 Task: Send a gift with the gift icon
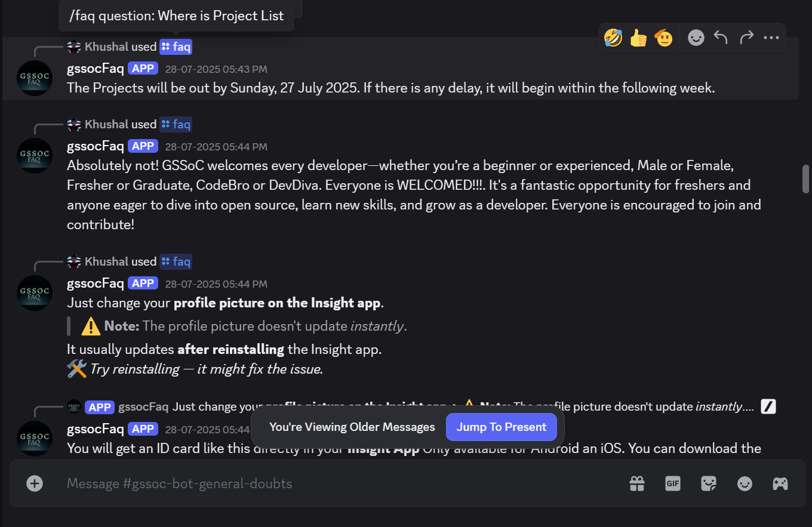click(x=637, y=483)
